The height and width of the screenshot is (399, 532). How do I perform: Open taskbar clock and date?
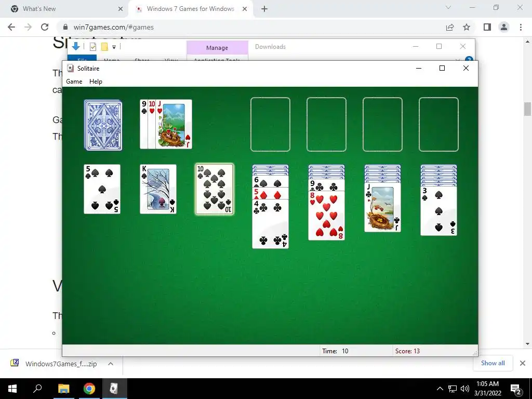point(487,389)
